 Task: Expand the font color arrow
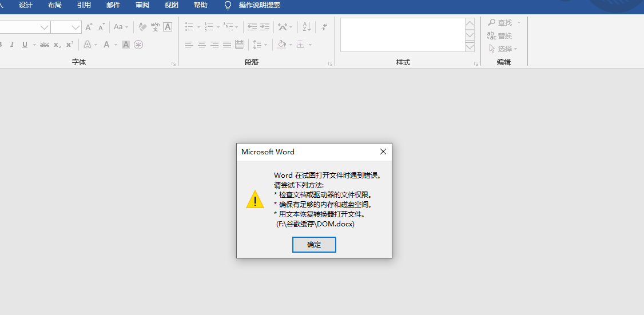(116, 45)
